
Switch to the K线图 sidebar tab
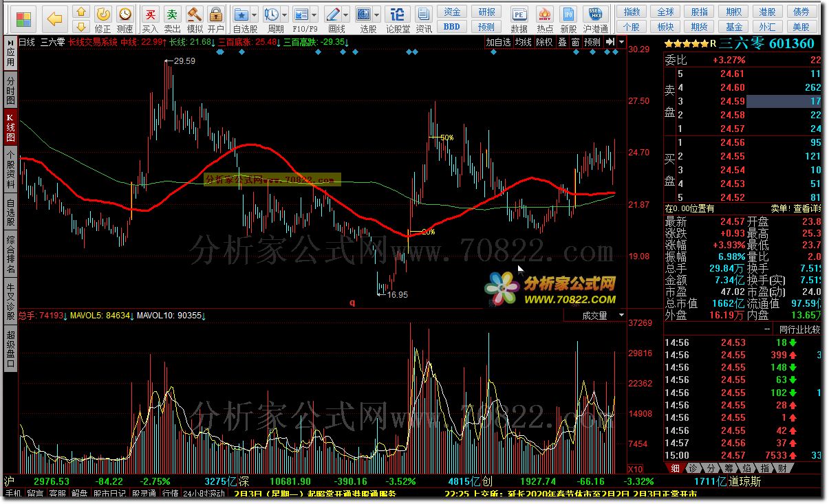10,127
